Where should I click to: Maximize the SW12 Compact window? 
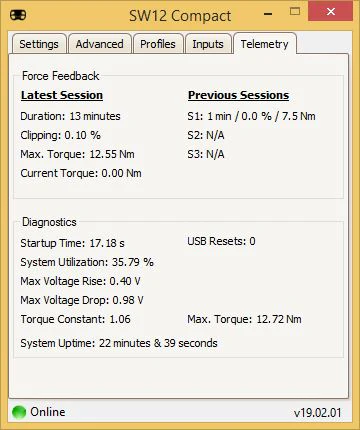coord(295,12)
